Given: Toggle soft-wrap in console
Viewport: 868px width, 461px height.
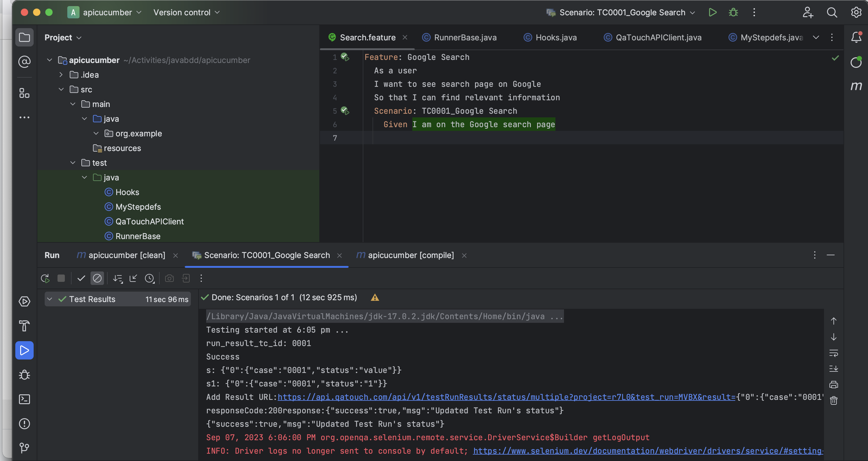Looking at the screenshot, I should coord(834,353).
